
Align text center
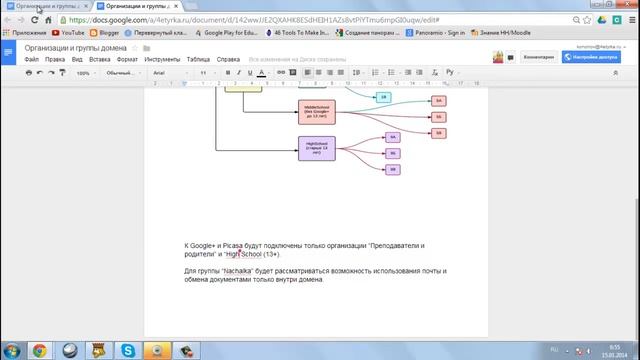pos(318,72)
